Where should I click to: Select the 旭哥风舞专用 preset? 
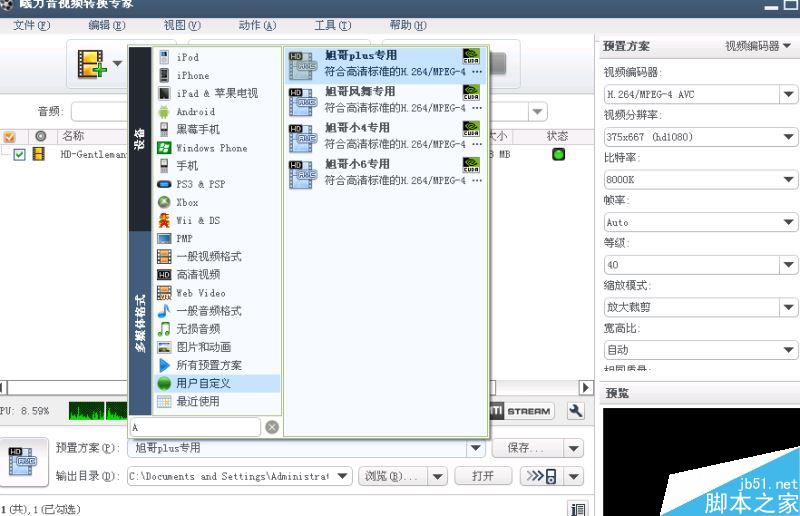[x=385, y=101]
